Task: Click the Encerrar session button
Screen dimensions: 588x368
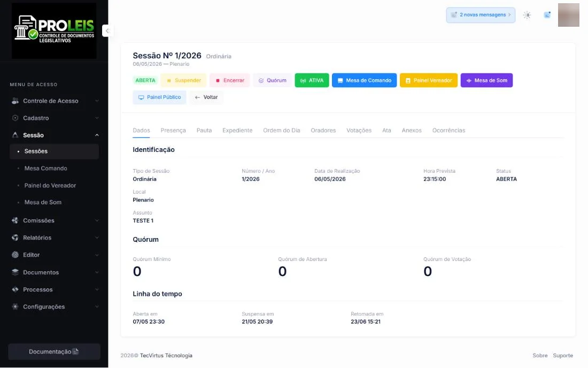Action: (229, 80)
